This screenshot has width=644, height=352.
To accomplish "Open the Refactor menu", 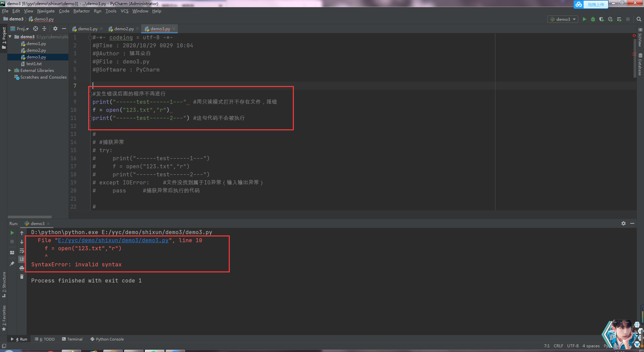I will coord(82,11).
